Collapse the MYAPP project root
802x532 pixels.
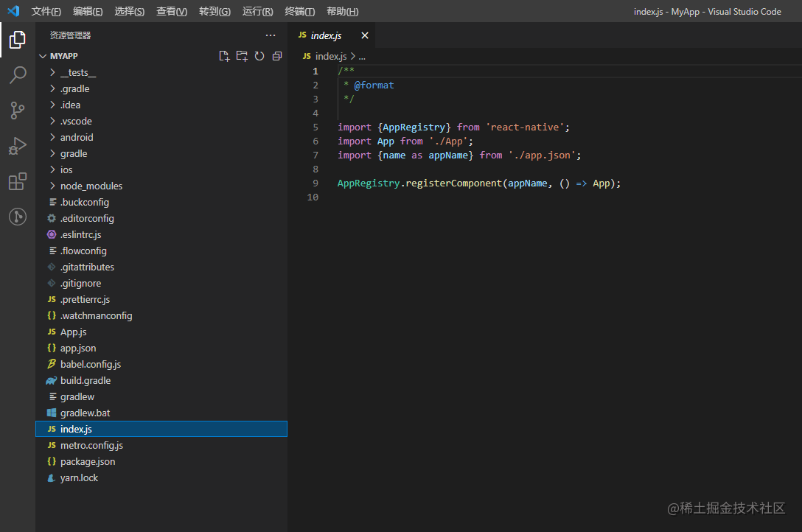point(63,56)
